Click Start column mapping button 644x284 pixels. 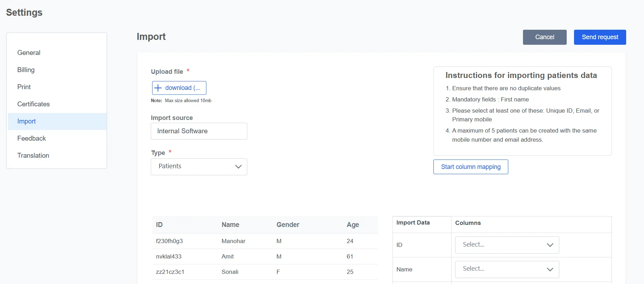point(470,167)
